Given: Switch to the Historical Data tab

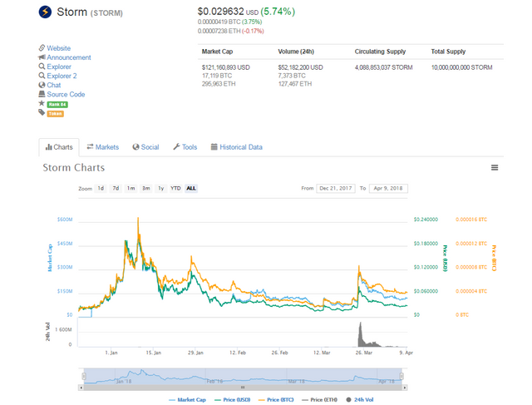Looking at the screenshot, I should click(237, 147).
